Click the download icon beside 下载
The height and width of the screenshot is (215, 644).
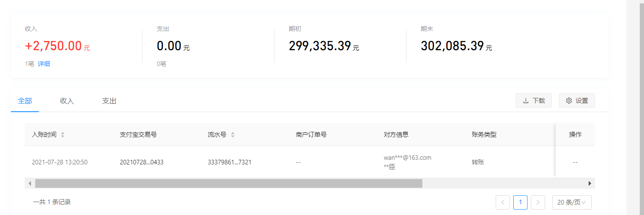pyautogui.click(x=526, y=101)
